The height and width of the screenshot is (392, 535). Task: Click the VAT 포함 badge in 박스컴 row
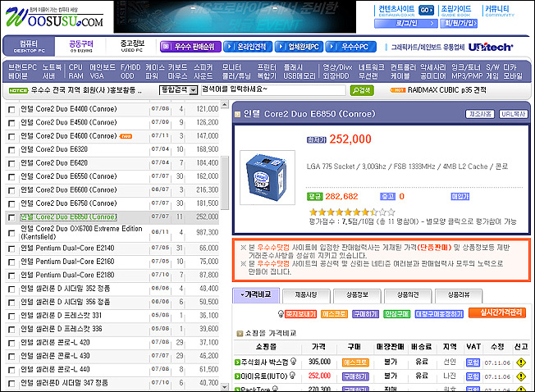point(473,362)
